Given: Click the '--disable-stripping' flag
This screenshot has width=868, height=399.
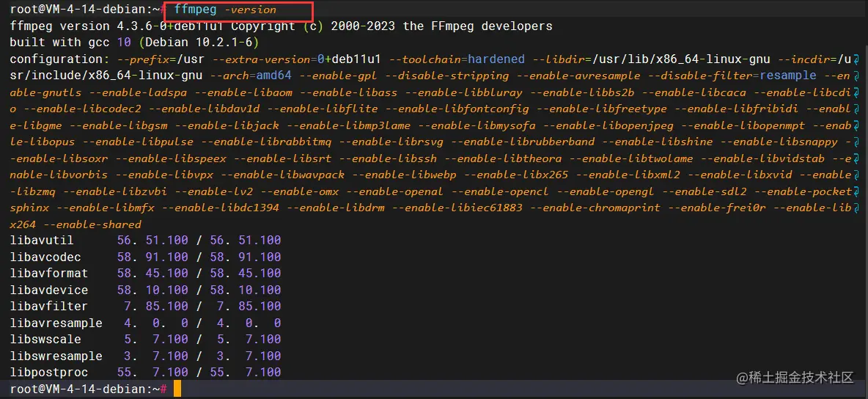Looking at the screenshot, I should (x=446, y=76).
